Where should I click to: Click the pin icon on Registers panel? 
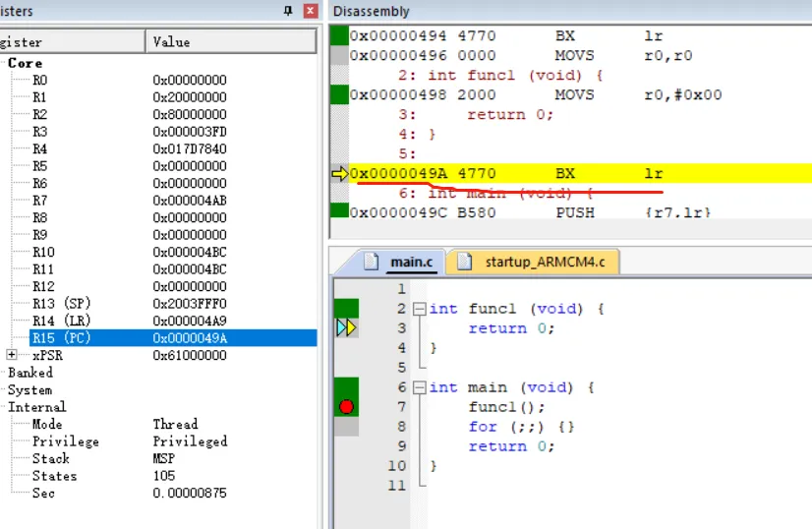(288, 11)
